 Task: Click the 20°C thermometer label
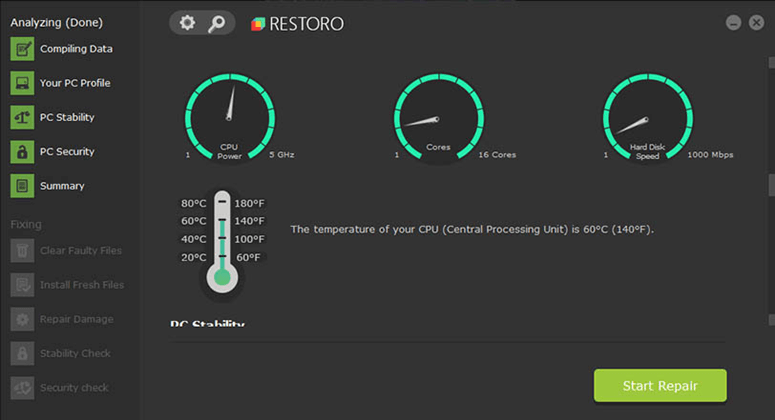[194, 257]
